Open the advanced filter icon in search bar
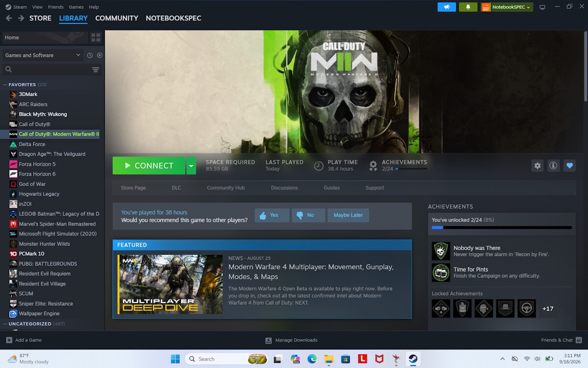 click(x=96, y=70)
